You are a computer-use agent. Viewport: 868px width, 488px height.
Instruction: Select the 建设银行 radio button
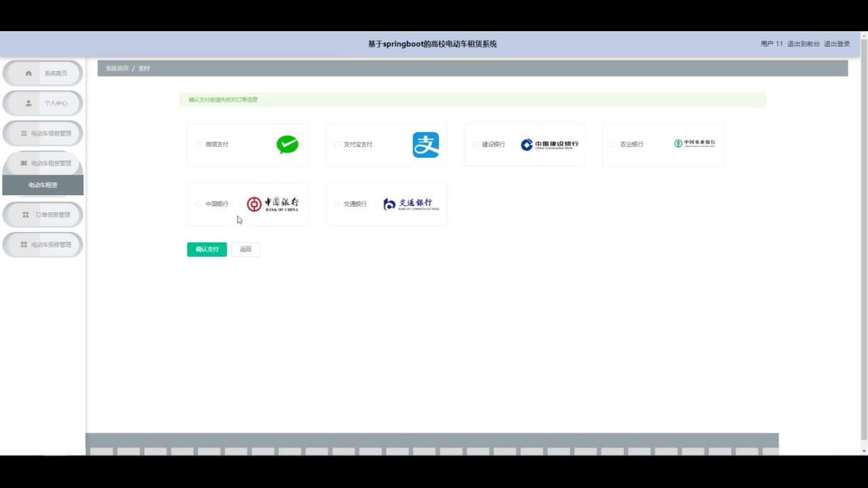coord(475,144)
